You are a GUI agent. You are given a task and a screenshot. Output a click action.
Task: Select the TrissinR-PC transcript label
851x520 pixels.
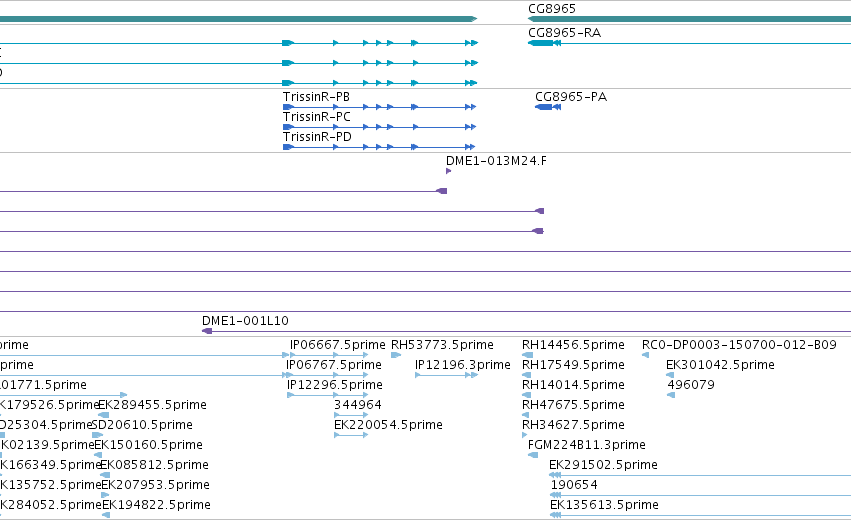[x=316, y=117]
